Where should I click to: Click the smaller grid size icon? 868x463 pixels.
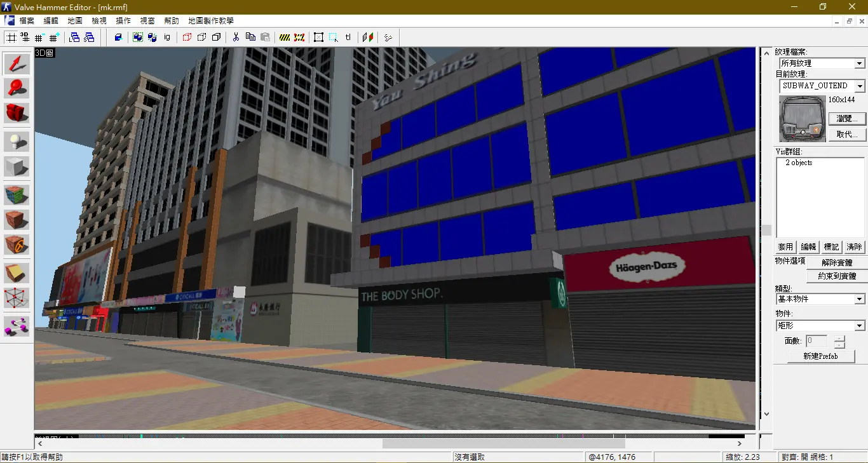[39, 37]
